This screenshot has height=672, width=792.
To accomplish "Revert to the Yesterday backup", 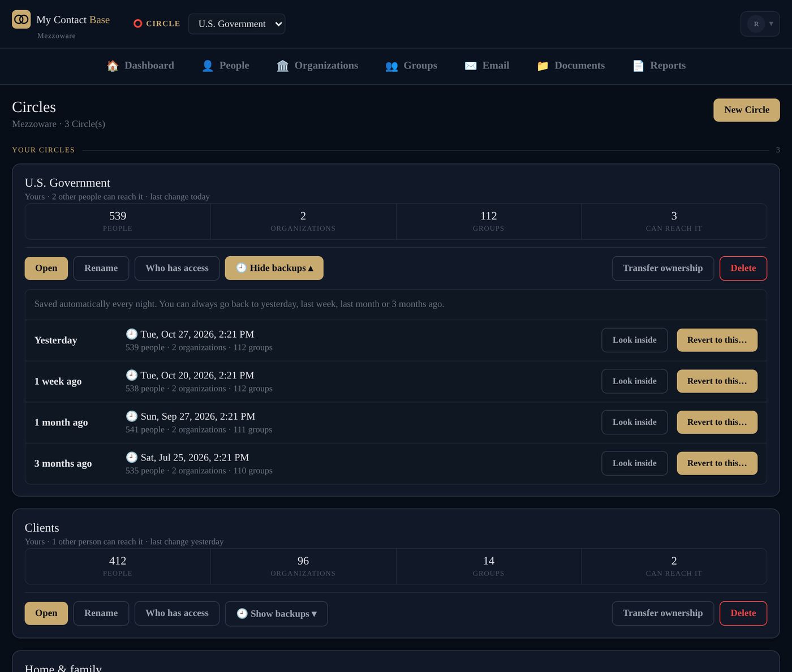I will [x=717, y=340].
